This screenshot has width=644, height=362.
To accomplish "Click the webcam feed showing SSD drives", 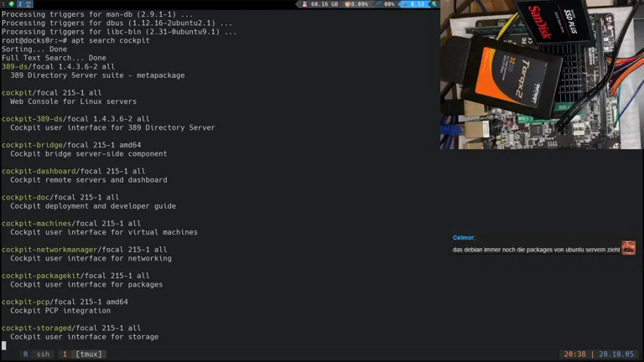I will click(x=541, y=75).
